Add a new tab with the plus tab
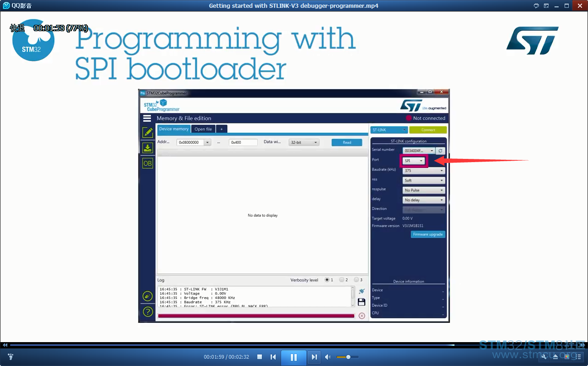This screenshot has height=366, width=588. coord(222,129)
